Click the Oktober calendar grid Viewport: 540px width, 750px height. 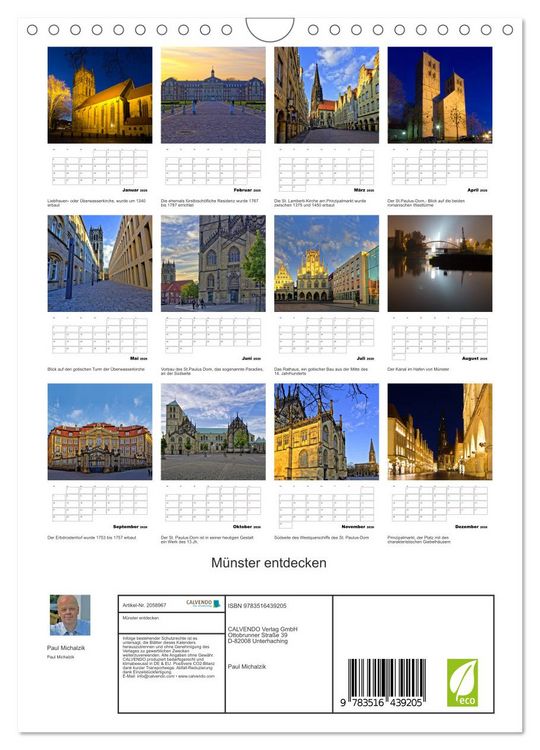pos(213,503)
